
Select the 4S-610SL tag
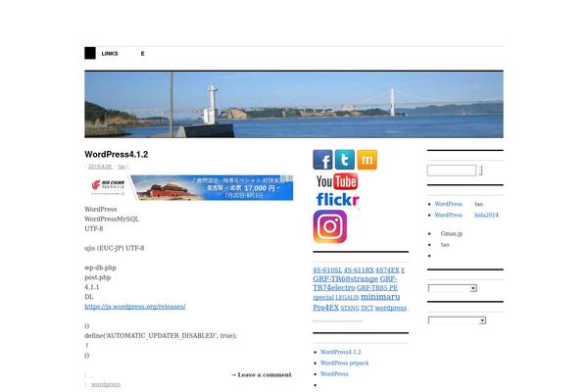tap(327, 270)
